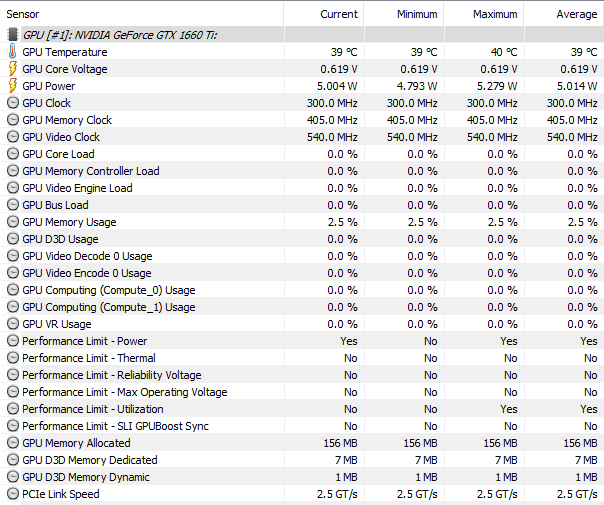Click the lightning bolt icon for GPU Power

click(13, 86)
